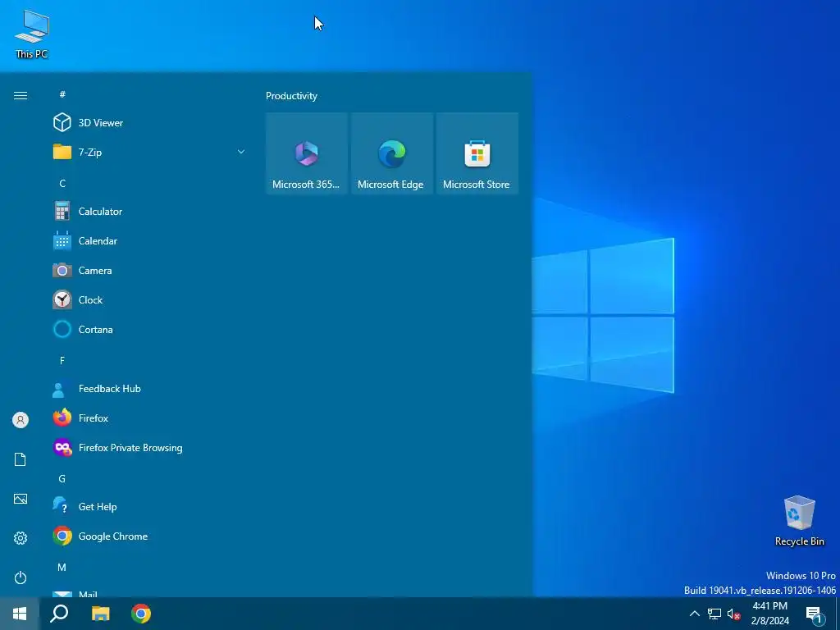
Task: Click the C letter group header
Action: pyautogui.click(x=62, y=183)
